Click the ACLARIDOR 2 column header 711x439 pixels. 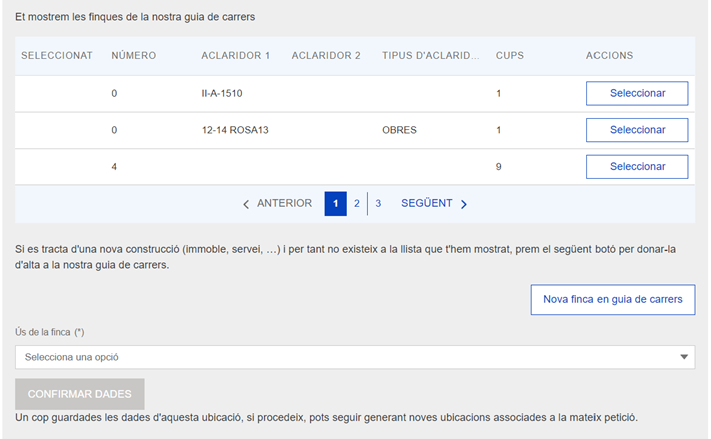(x=326, y=56)
